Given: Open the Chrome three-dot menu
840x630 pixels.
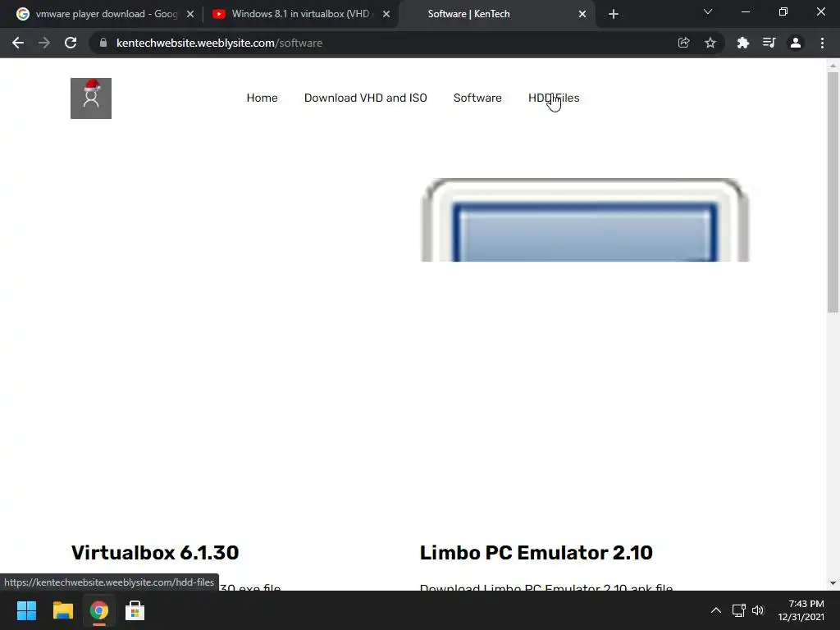Looking at the screenshot, I should [x=822, y=43].
